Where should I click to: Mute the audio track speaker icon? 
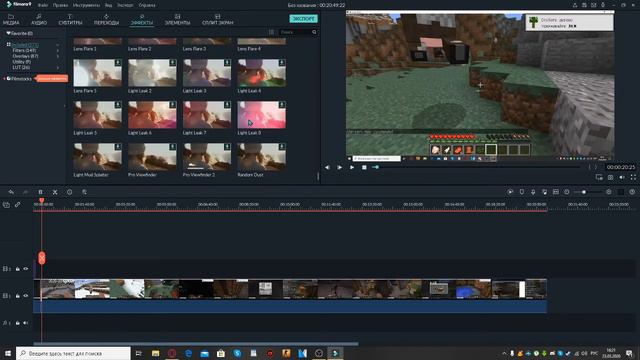[x=26, y=323]
